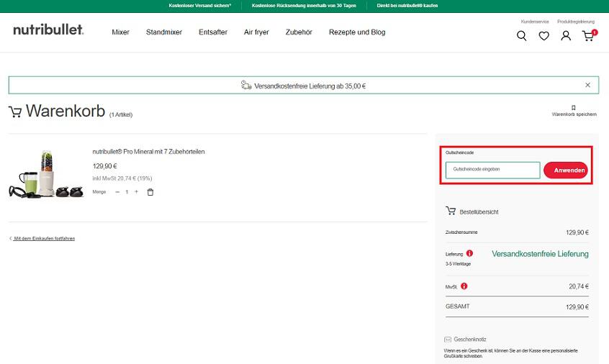
Task: Click the Geschenknotiz envelope icon
Action: click(448, 340)
